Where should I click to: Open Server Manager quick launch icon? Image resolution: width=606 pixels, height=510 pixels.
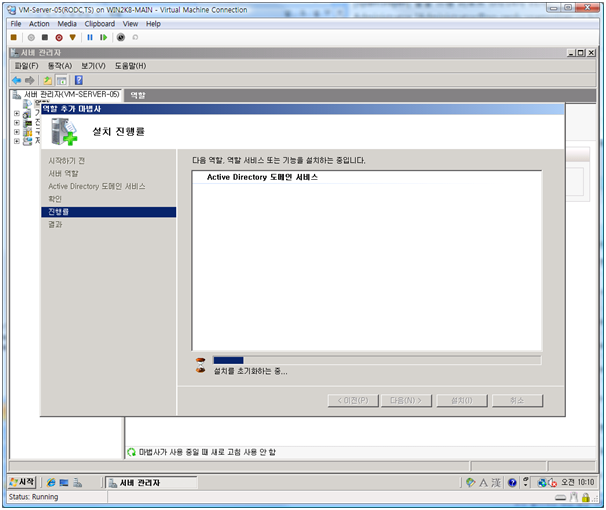coord(77,483)
